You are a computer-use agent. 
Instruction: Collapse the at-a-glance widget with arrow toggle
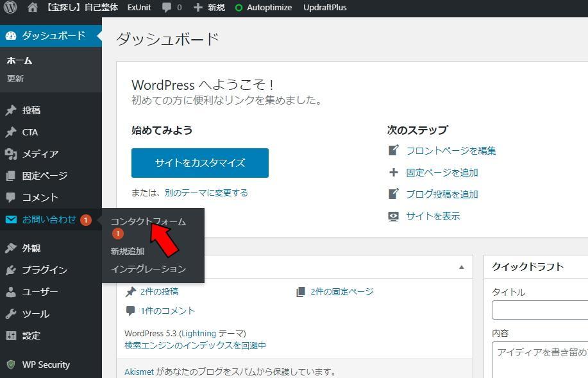[x=462, y=267]
